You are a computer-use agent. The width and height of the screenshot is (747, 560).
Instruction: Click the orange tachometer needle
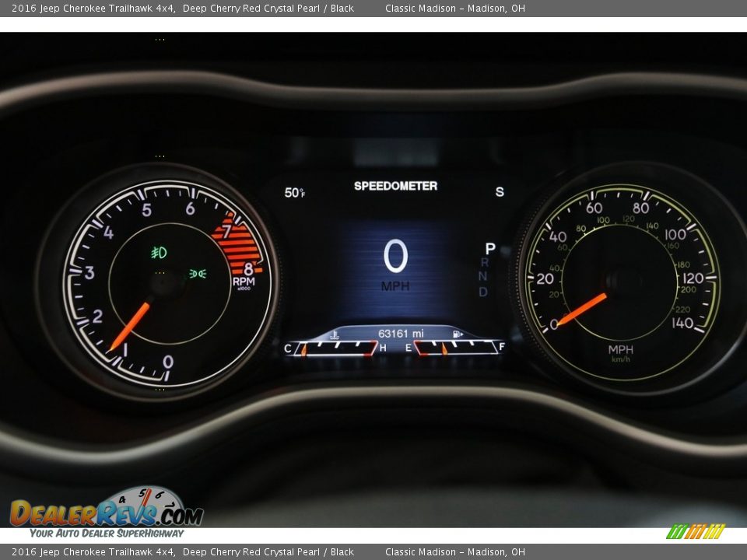(129, 326)
